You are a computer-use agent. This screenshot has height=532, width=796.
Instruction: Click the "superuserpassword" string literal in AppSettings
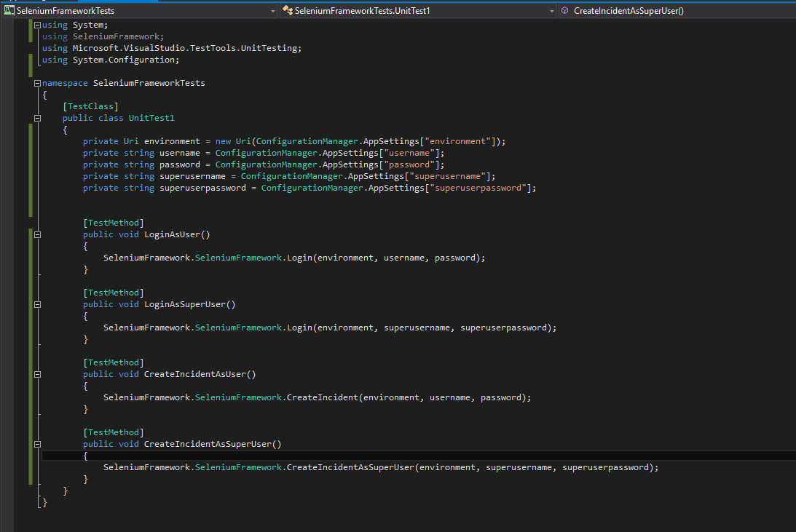point(478,188)
